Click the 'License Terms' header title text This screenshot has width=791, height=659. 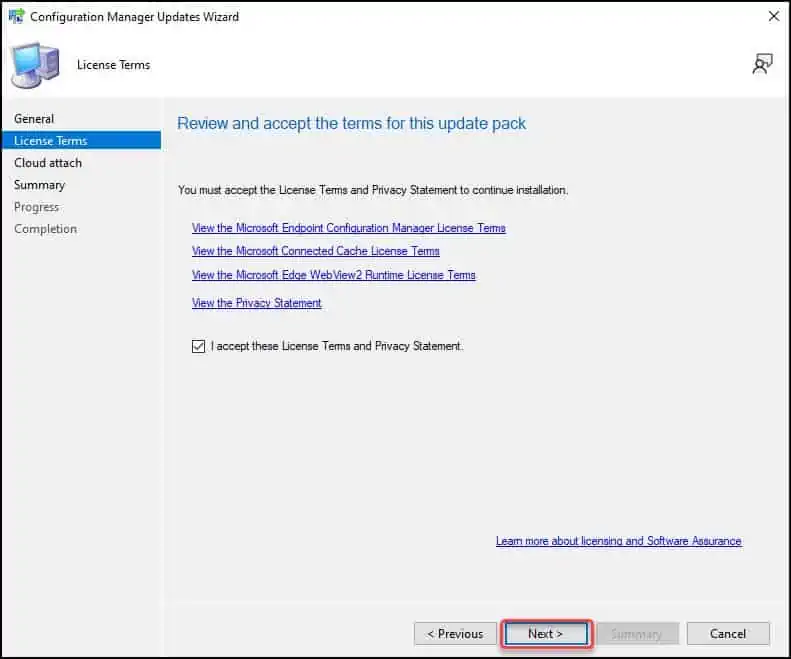114,65
